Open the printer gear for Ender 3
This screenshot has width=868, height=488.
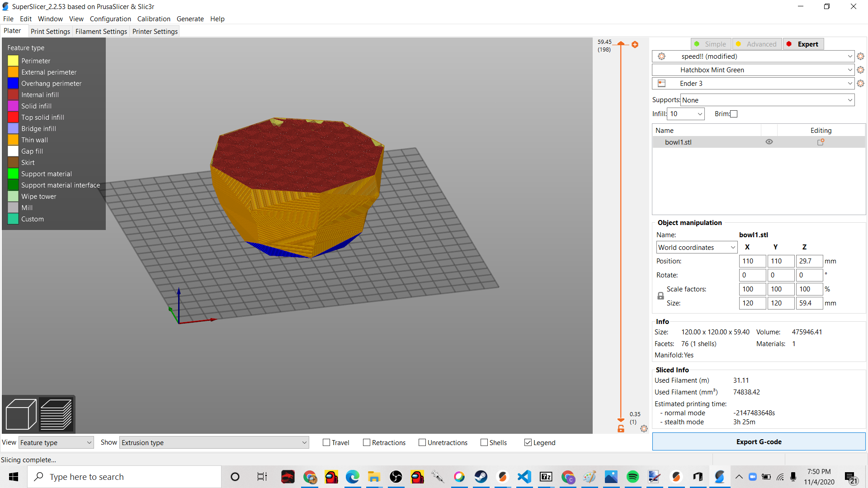[x=860, y=83]
